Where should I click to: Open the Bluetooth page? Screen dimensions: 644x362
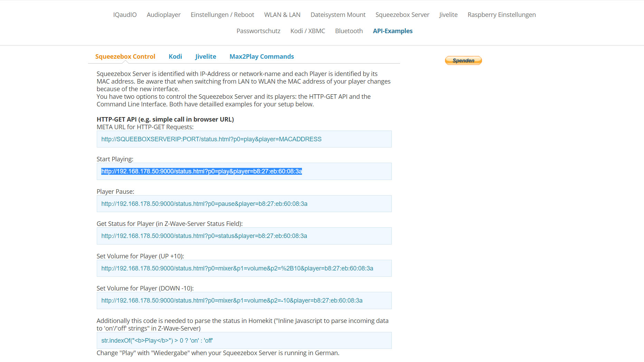[349, 31]
